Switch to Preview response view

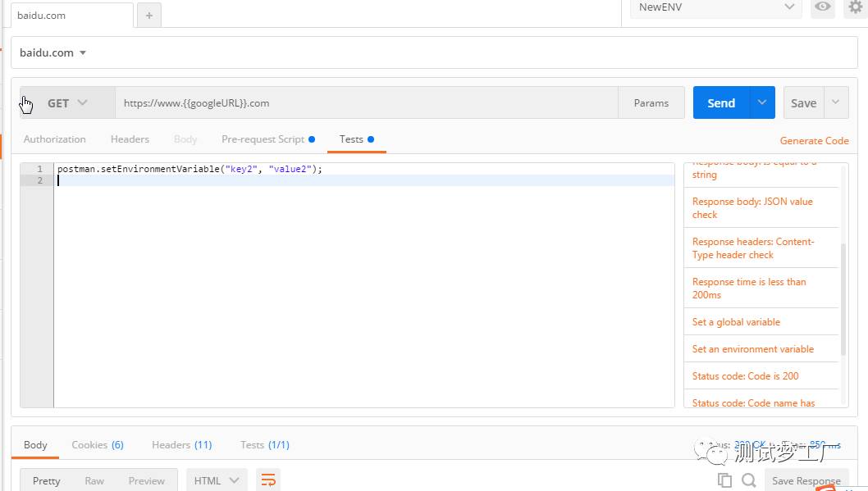click(147, 481)
